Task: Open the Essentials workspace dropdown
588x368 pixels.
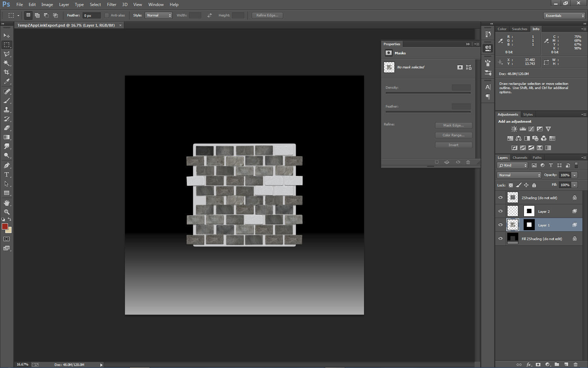Action: pyautogui.click(x=564, y=15)
